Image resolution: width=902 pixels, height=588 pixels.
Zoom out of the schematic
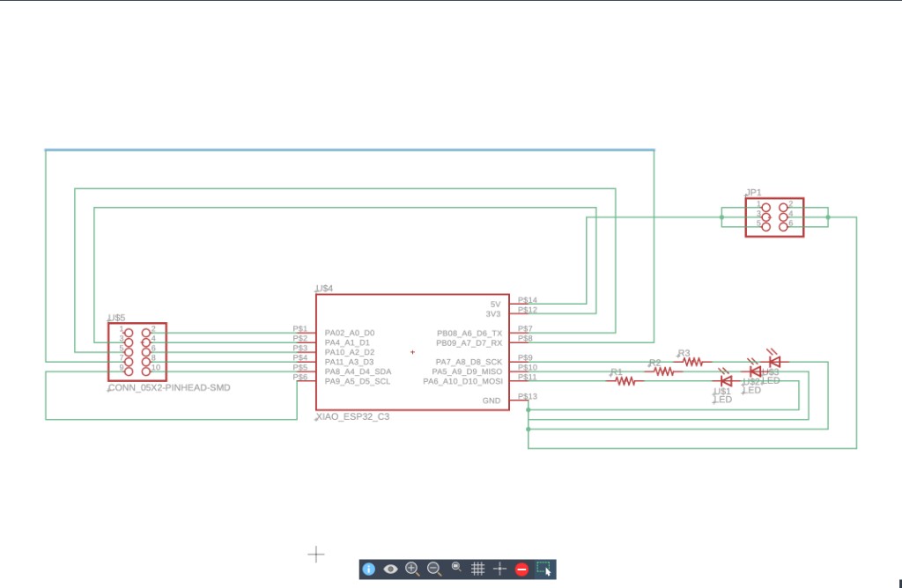(x=434, y=569)
